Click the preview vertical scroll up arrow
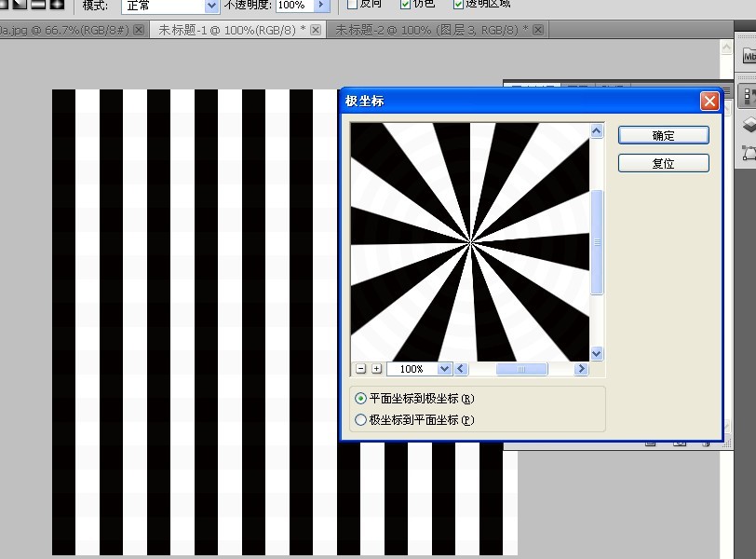 coord(597,131)
